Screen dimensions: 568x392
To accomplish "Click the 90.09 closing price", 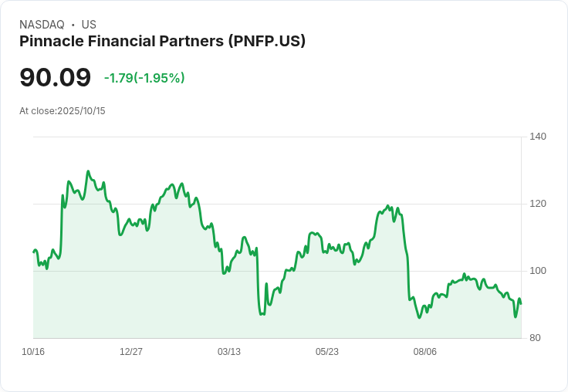I will tap(55, 78).
